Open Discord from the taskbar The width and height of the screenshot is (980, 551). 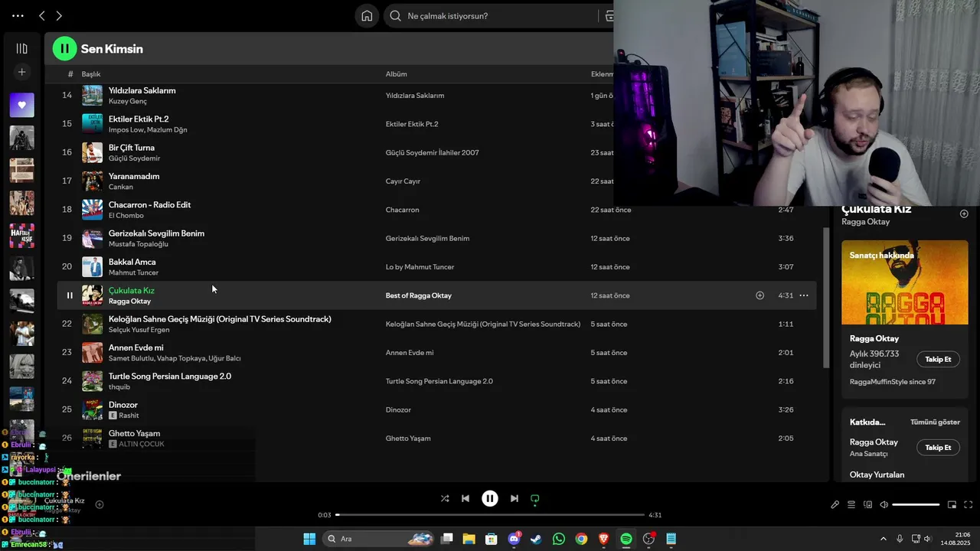click(514, 539)
